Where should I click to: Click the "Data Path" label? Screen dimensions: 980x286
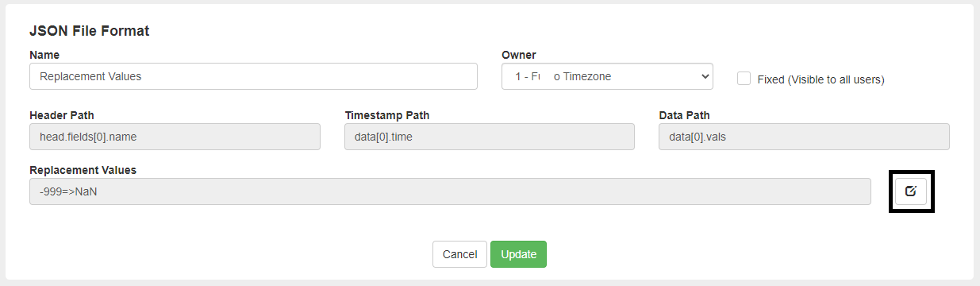click(685, 115)
